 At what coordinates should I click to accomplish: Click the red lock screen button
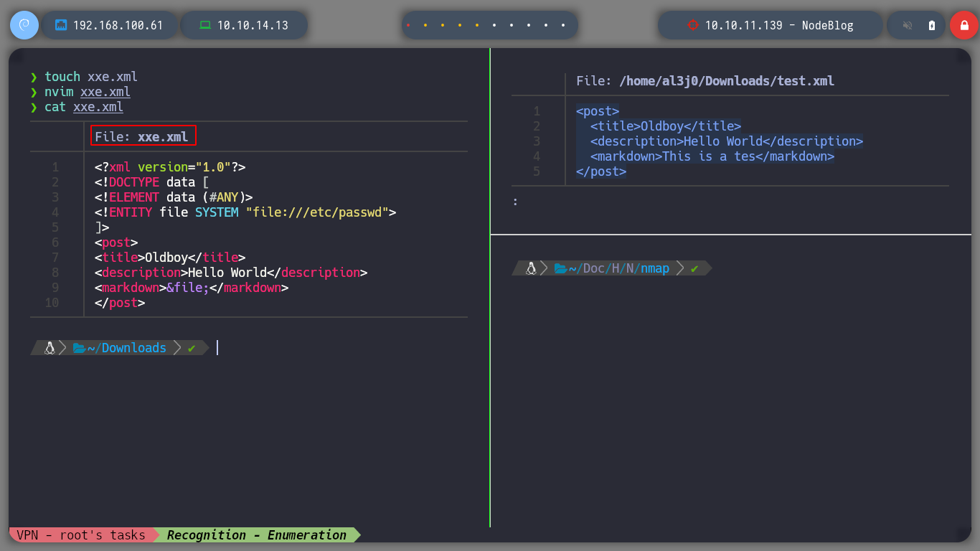(x=963, y=25)
